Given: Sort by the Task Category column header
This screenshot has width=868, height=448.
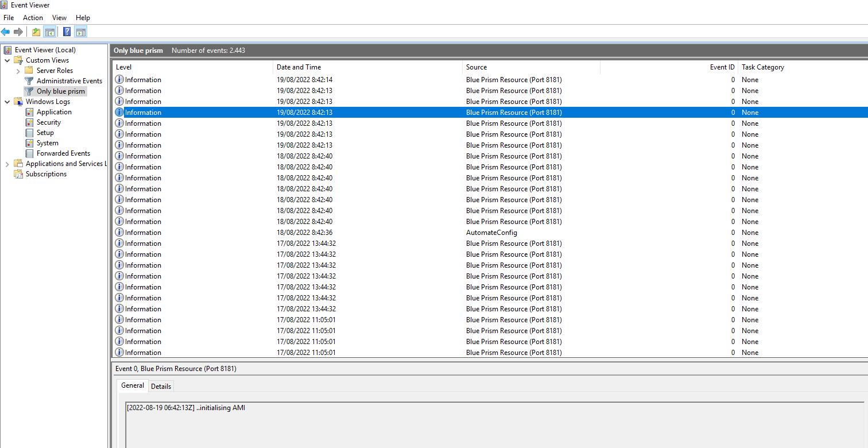Looking at the screenshot, I should coord(803,67).
